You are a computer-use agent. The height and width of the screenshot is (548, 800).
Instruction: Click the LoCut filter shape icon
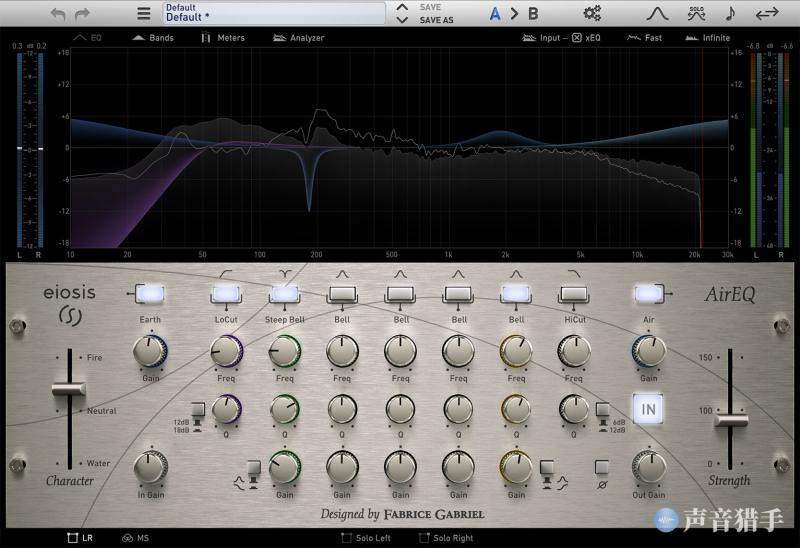click(x=226, y=275)
